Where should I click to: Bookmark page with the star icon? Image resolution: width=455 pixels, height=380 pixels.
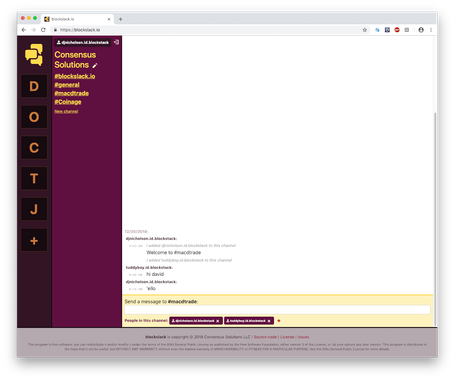click(x=365, y=30)
